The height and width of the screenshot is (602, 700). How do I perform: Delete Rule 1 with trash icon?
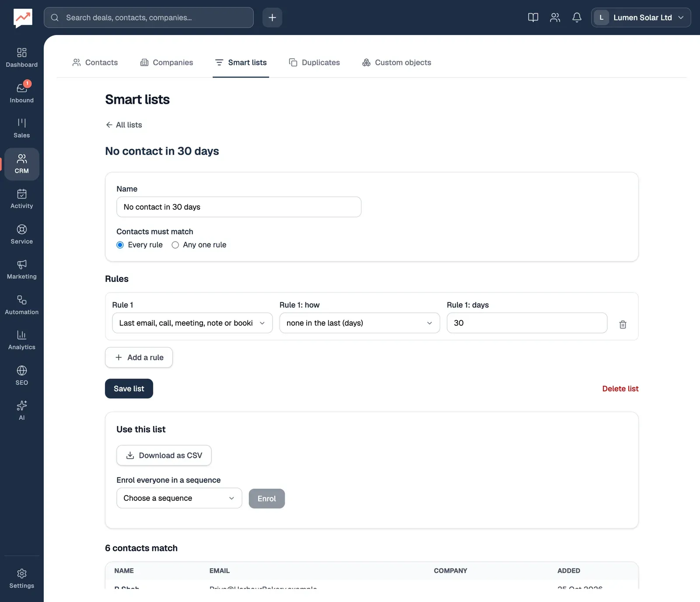pyautogui.click(x=623, y=324)
